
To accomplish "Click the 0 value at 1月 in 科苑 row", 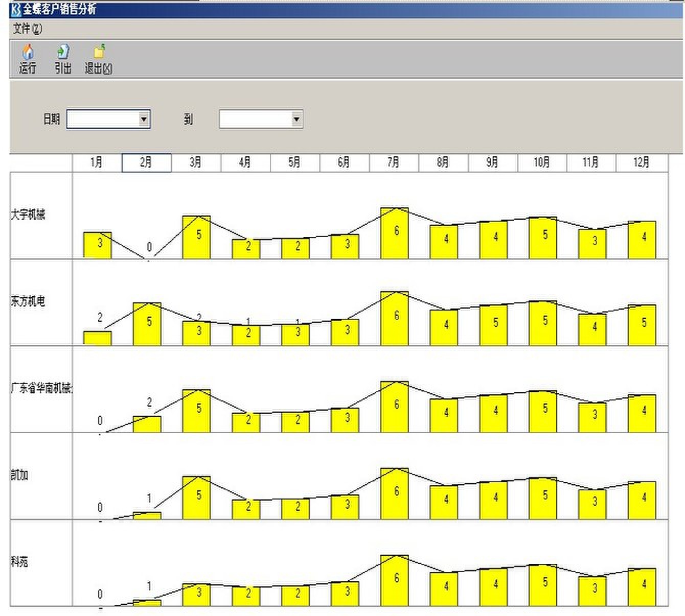I will (100, 594).
